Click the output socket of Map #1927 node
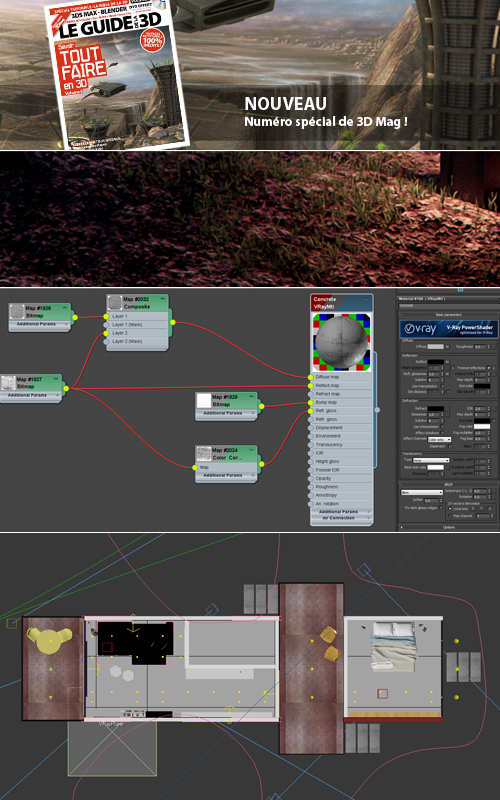 pyautogui.click(x=66, y=388)
